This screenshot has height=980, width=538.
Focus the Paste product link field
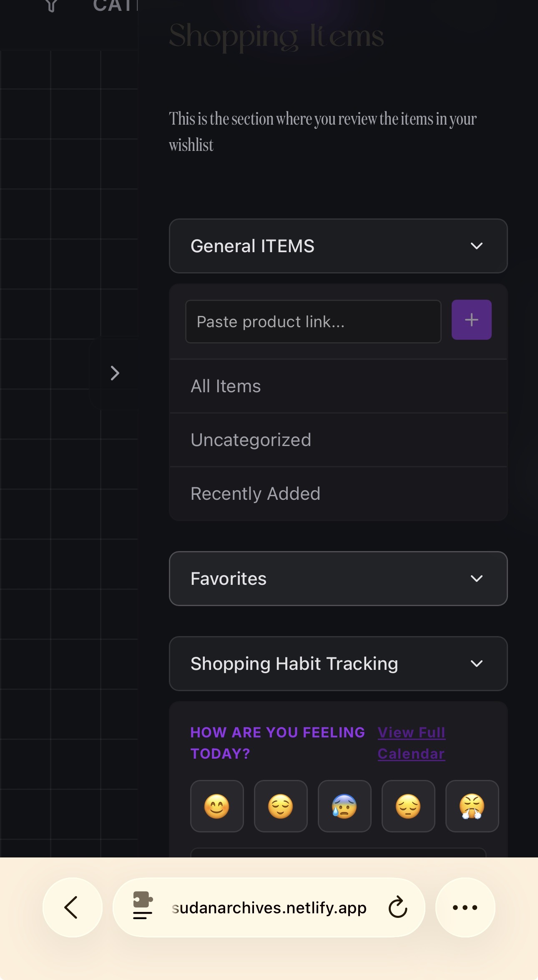tap(313, 322)
